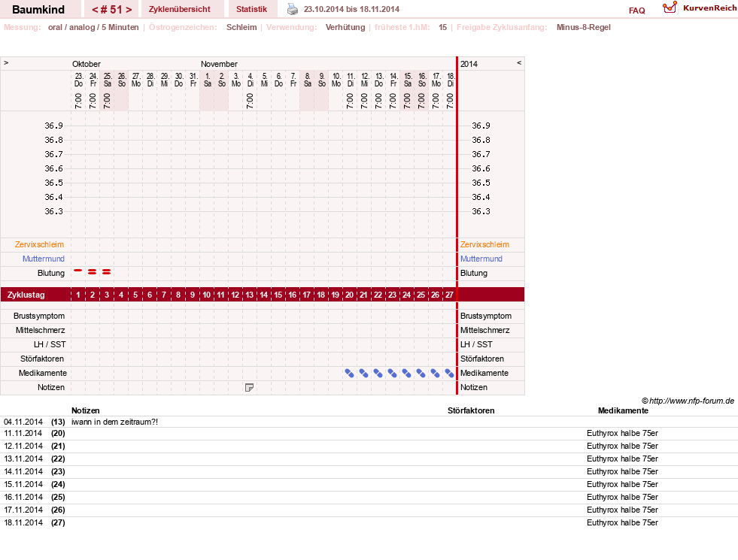The width and height of the screenshot is (738, 560).
Task: Select cycle day 27 in the Zyklustag bar
Action: [x=449, y=295]
